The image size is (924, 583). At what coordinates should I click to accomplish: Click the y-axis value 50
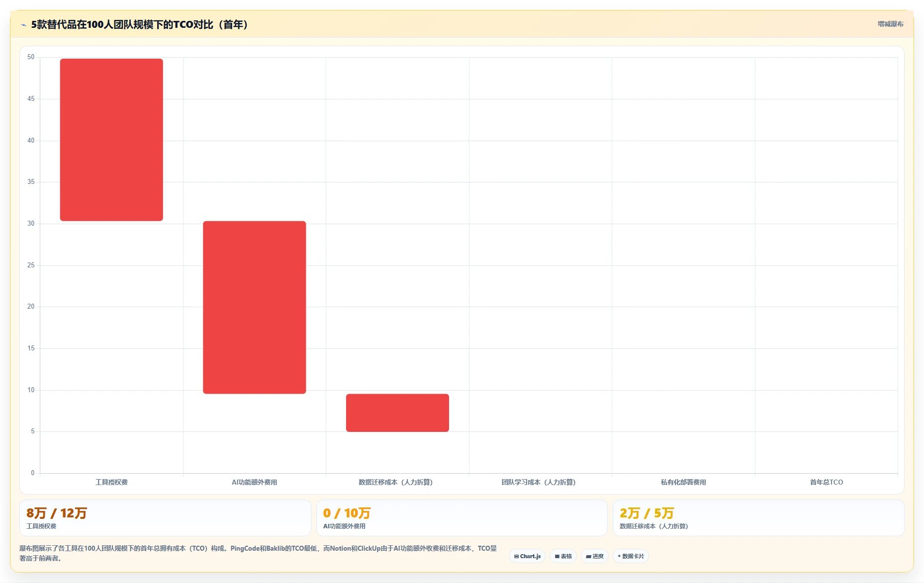(x=31, y=57)
